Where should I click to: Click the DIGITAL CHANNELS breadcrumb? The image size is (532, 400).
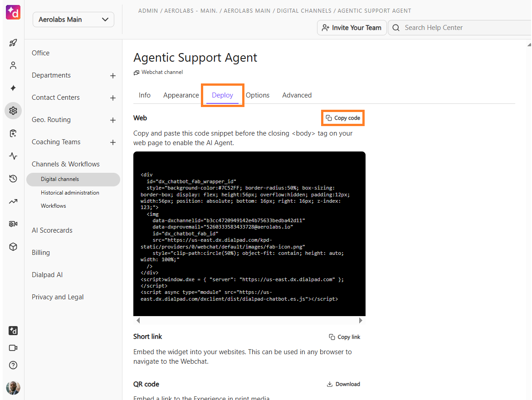click(x=304, y=11)
